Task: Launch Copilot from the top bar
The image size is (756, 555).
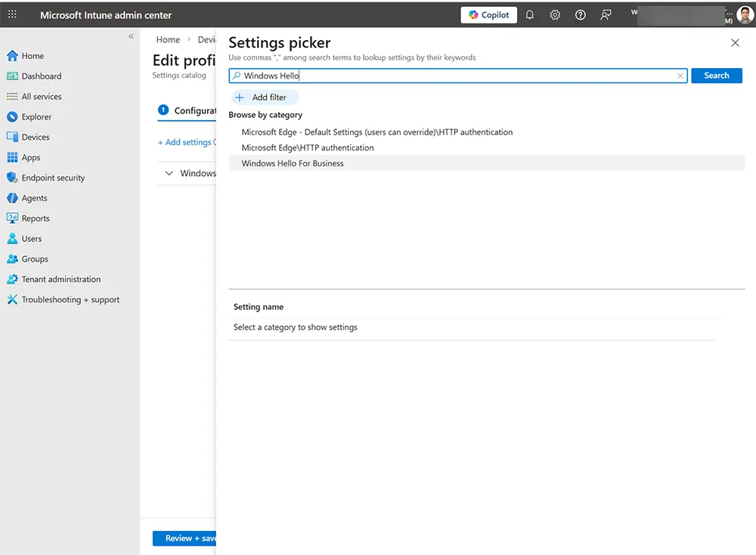Action: (488, 14)
